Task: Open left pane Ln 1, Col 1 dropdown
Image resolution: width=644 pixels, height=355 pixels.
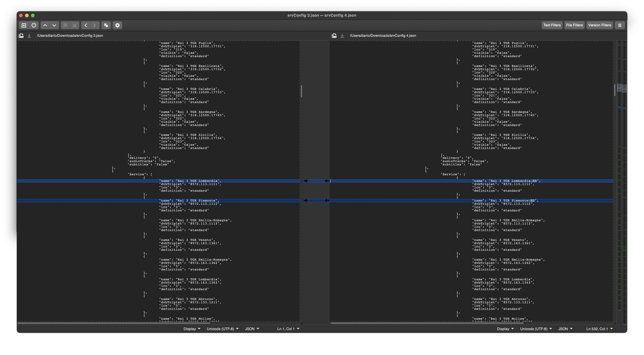Action: coord(288,329)
